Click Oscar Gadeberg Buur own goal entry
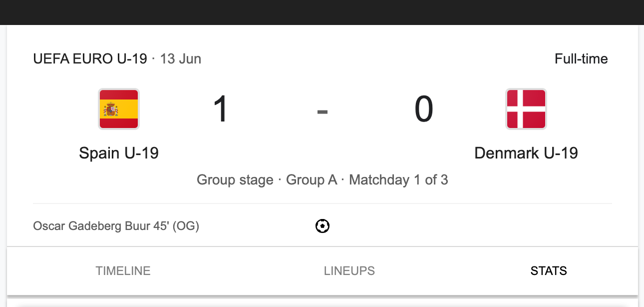 (x=116, y=226)
